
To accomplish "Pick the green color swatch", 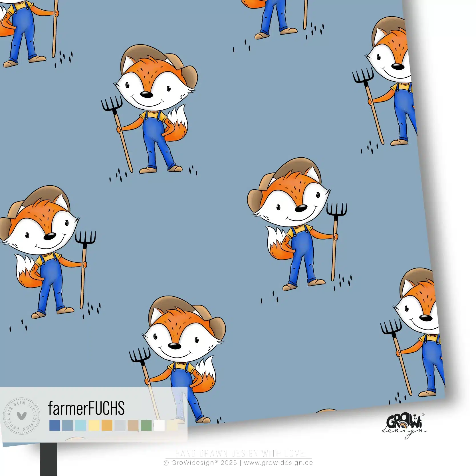I will coord(146,425).
